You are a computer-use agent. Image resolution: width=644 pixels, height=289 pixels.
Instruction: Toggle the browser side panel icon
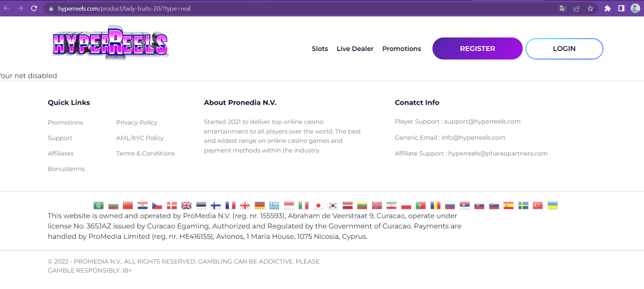621,9
